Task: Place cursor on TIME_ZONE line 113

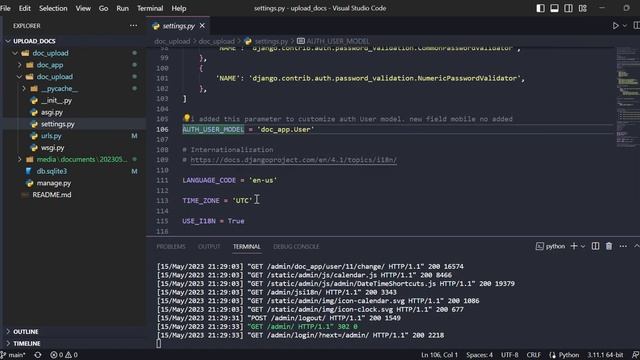Action: tap(217, 200)
